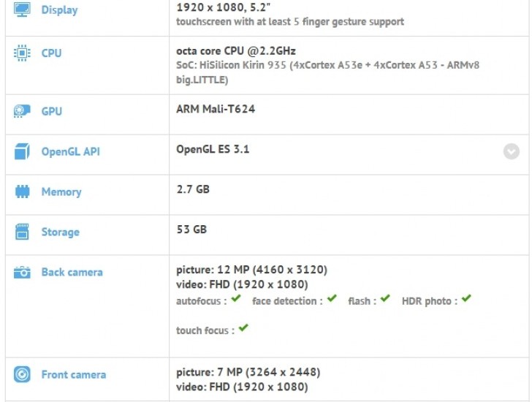This screenshot has height=402, width=532.
Task: Click the Display monitor icon
Action: point(22,10)
